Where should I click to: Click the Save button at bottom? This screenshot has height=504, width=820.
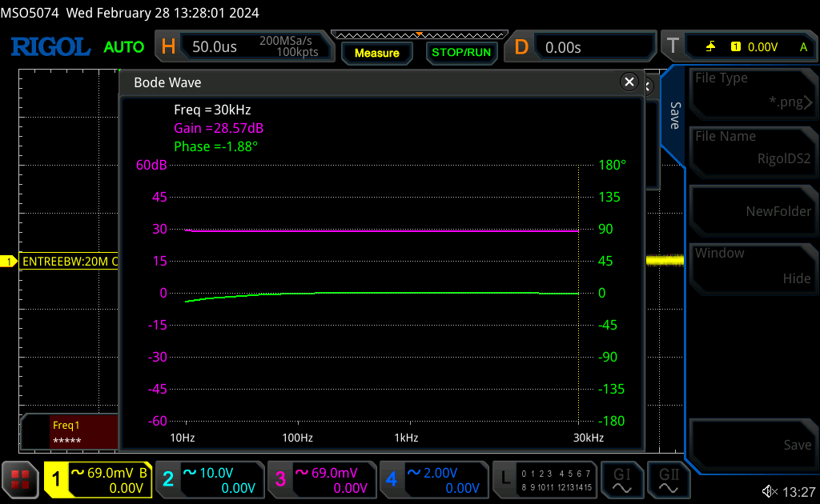753,444
